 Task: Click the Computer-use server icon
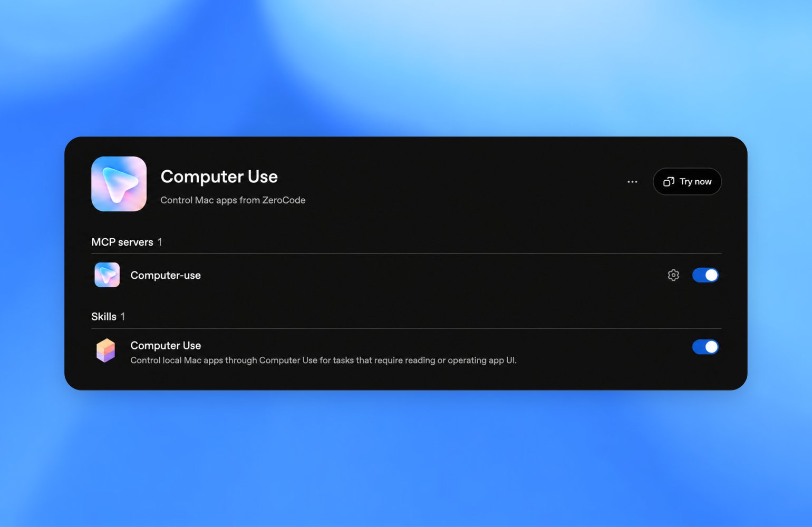pyautogui.click(x=107, y=275)
